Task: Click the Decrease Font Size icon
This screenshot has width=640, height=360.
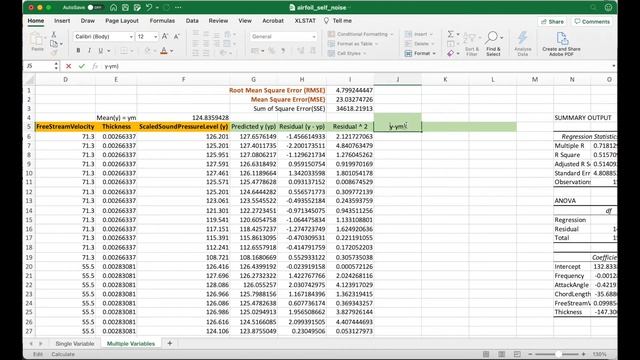Action: click(x=177, y=36)
